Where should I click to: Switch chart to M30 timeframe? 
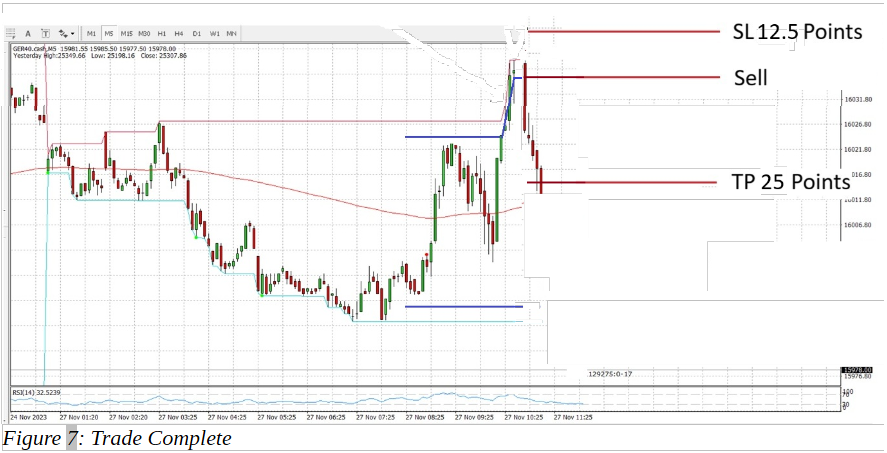click(144, 34)
